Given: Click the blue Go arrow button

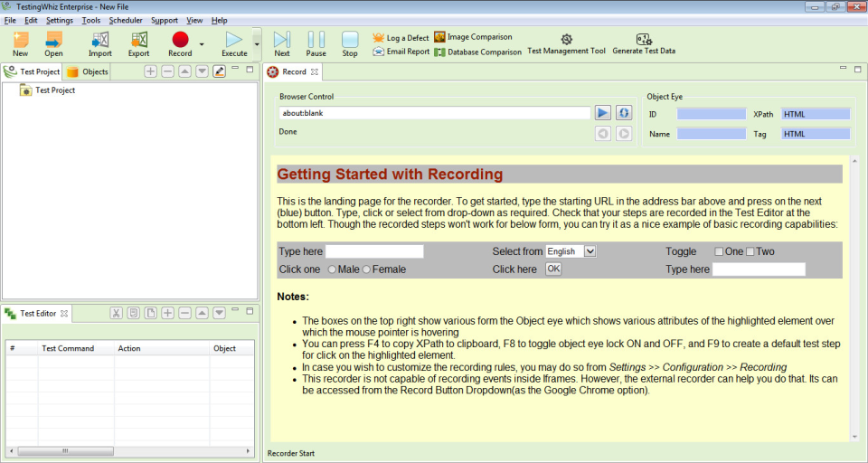Looking at the screenshot, I should pos(603,113).
